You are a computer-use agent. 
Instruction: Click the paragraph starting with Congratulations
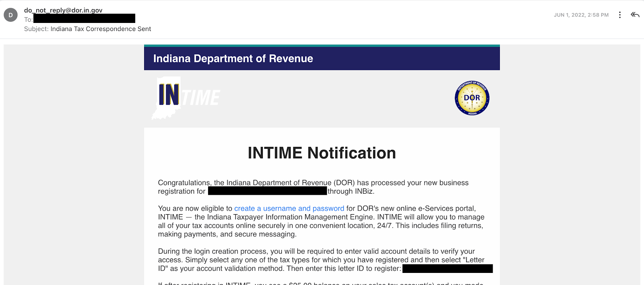313,183
